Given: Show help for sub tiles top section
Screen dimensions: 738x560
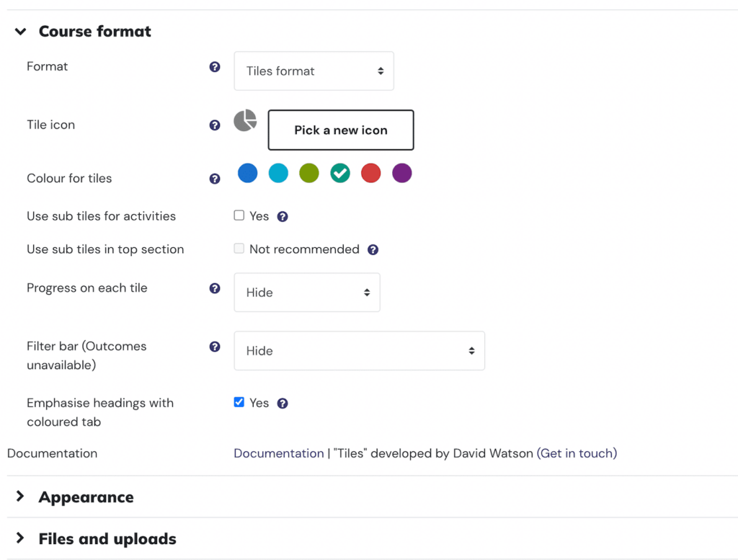Looking at the screenshot, I should 373,250.
